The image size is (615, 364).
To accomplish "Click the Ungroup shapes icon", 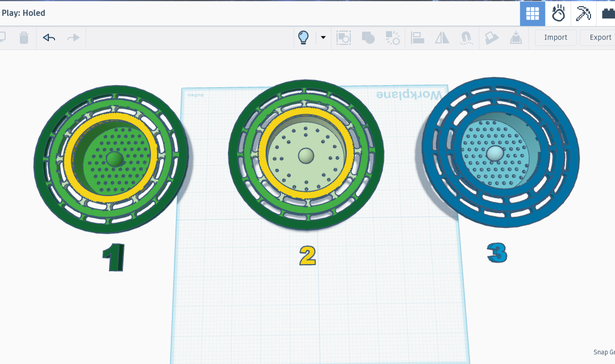I will 392,38.
